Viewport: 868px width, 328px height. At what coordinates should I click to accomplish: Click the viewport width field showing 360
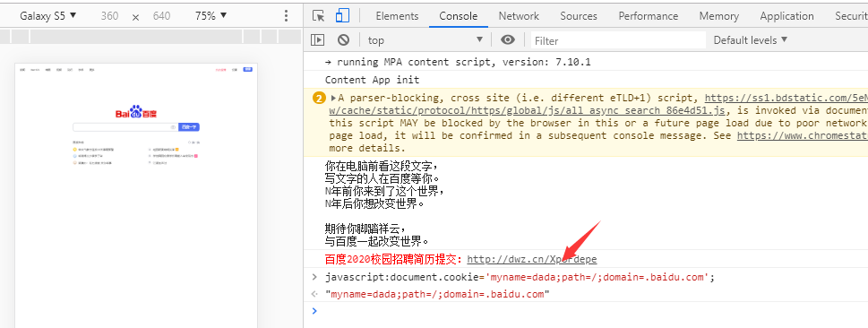pyautogui.click(x=109, y=16)
